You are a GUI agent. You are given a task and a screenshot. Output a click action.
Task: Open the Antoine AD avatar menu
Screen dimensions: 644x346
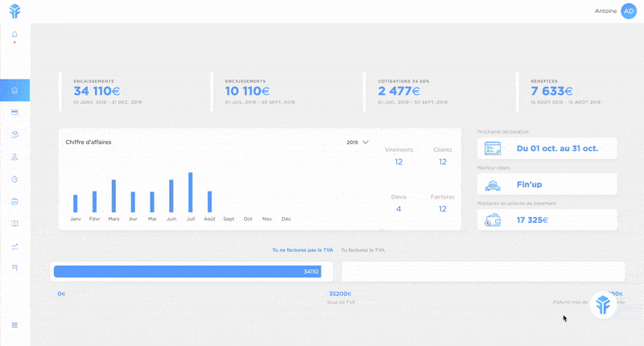[x=629, y=11]
